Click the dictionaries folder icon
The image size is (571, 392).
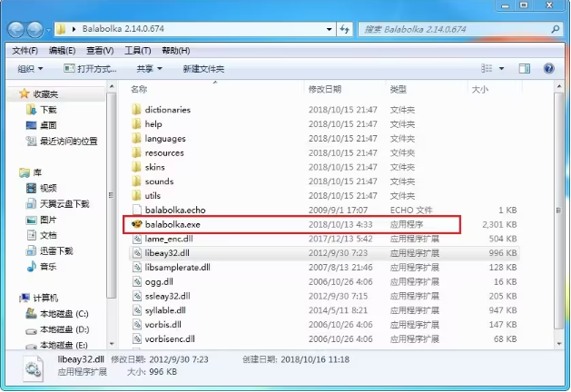pyautogui.click(x=136, y=110)
